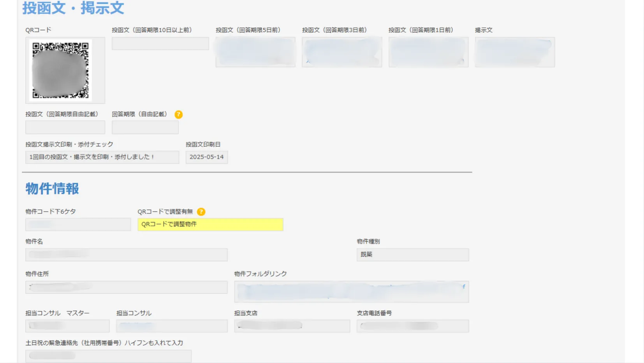This screenshot has width=644, height=363.
Task: Click the 投函文印刷日 date field showing 2025-05-14
Action: (x=207, y=157)
